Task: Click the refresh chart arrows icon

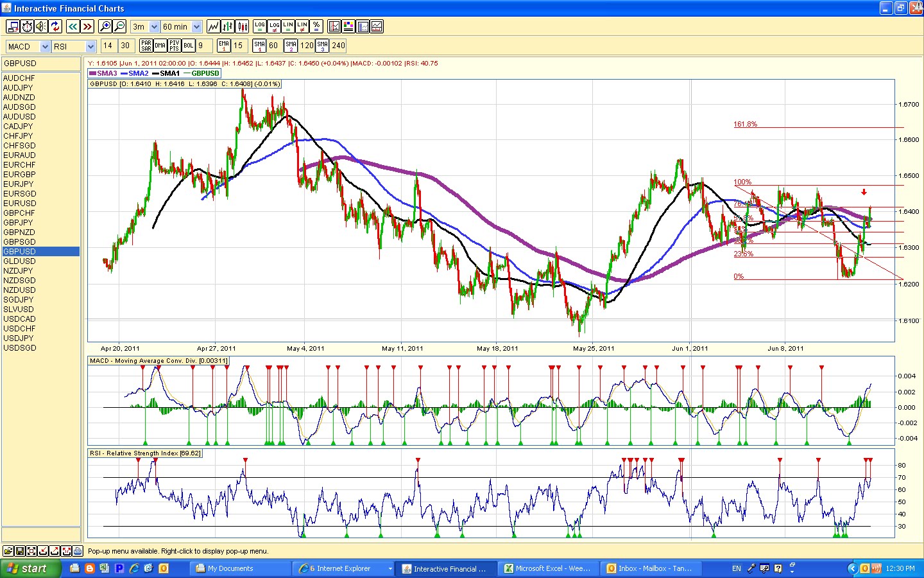Action: [x=55, y=26]
